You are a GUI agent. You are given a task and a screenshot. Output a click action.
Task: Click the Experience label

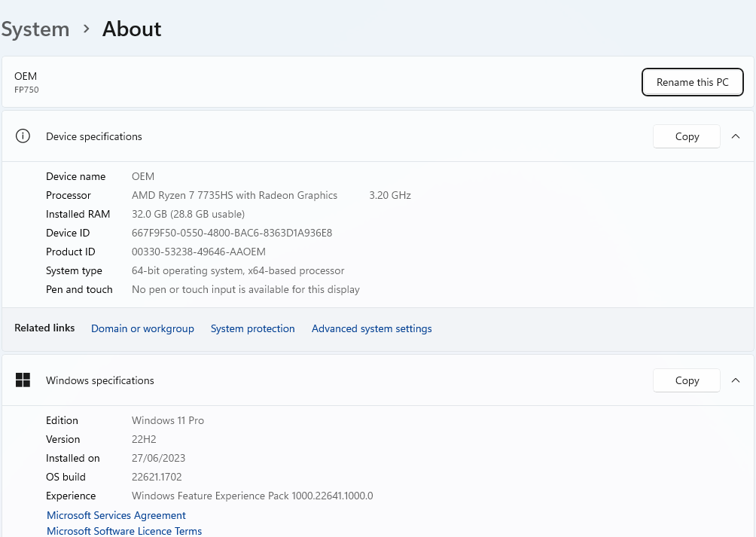pos(71,496)
